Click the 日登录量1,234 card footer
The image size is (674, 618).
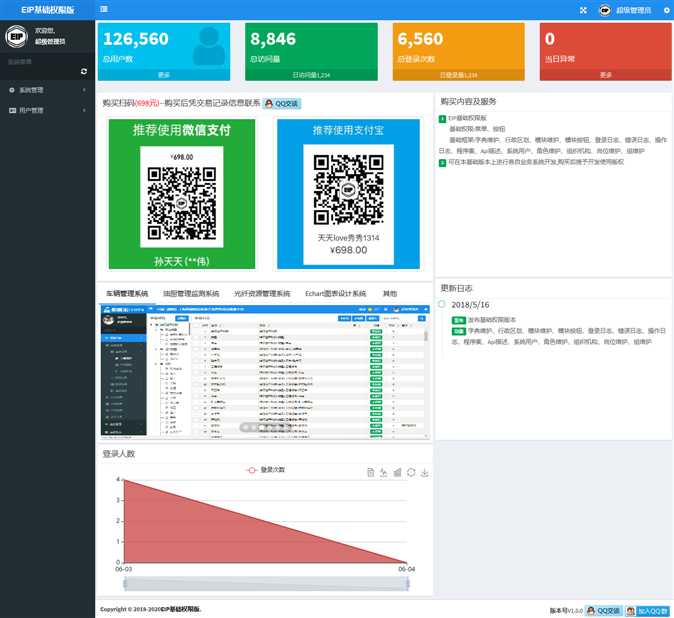click(x=458, y=75)
